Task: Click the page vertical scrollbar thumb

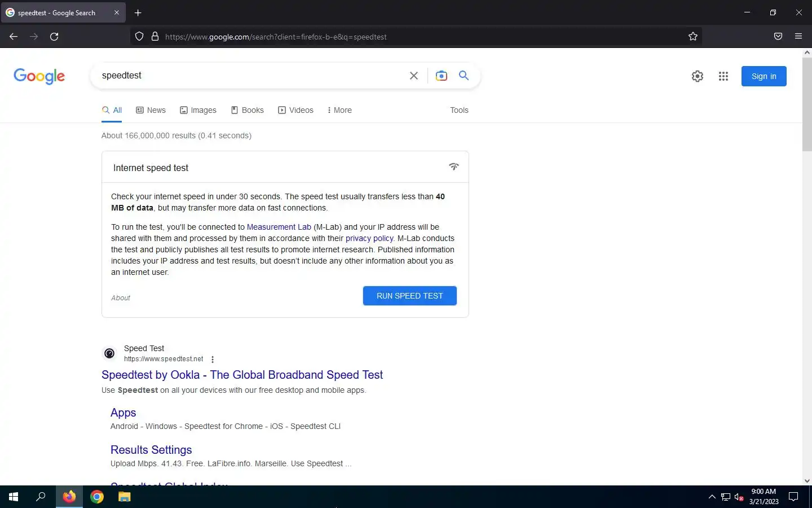Action: (807, 104)
